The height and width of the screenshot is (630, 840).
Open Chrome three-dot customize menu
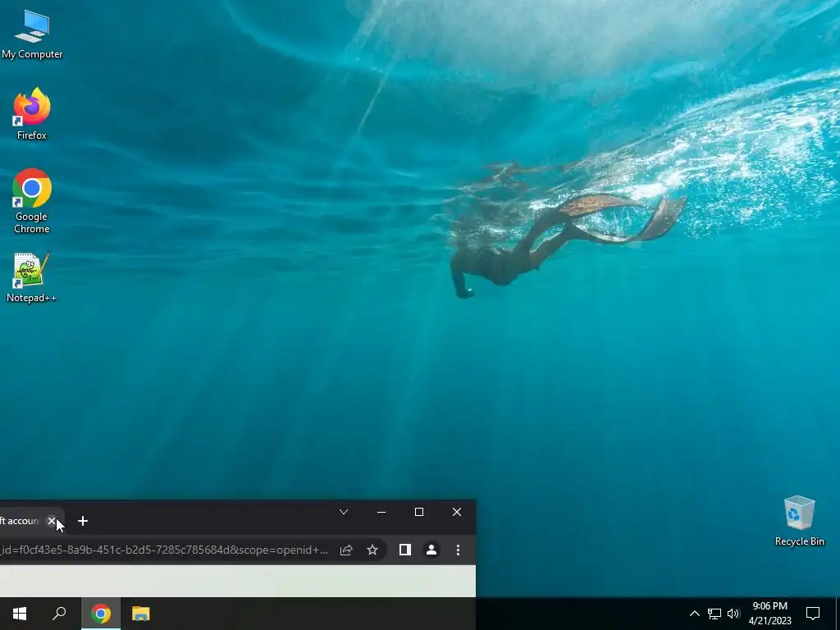458,550
